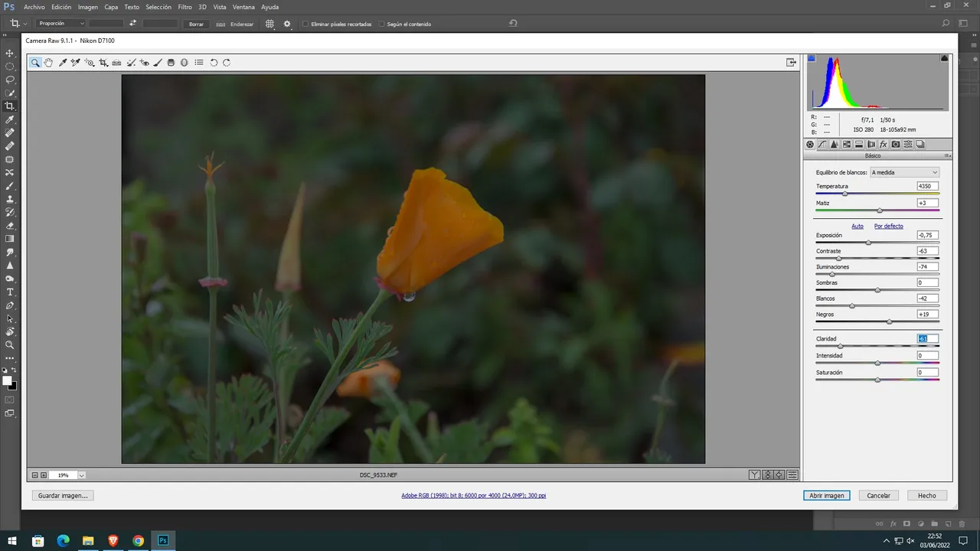Click the Saturación slider handle
980x551 pixels.
[877, 380]
